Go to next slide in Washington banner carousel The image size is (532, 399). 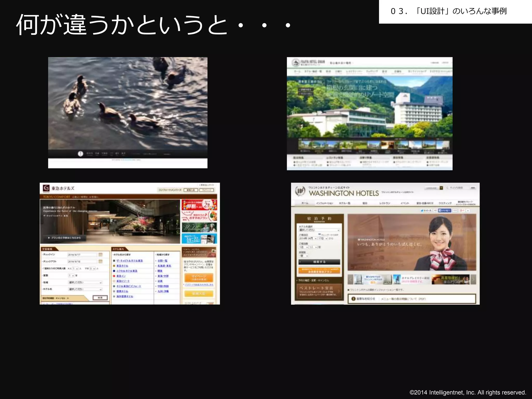tap(473, 280)
